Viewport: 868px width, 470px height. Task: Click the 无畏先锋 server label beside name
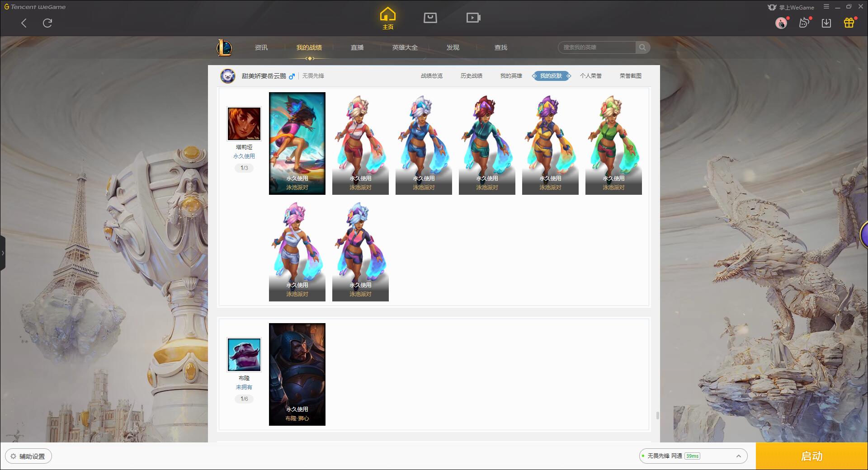pos(313,76)
